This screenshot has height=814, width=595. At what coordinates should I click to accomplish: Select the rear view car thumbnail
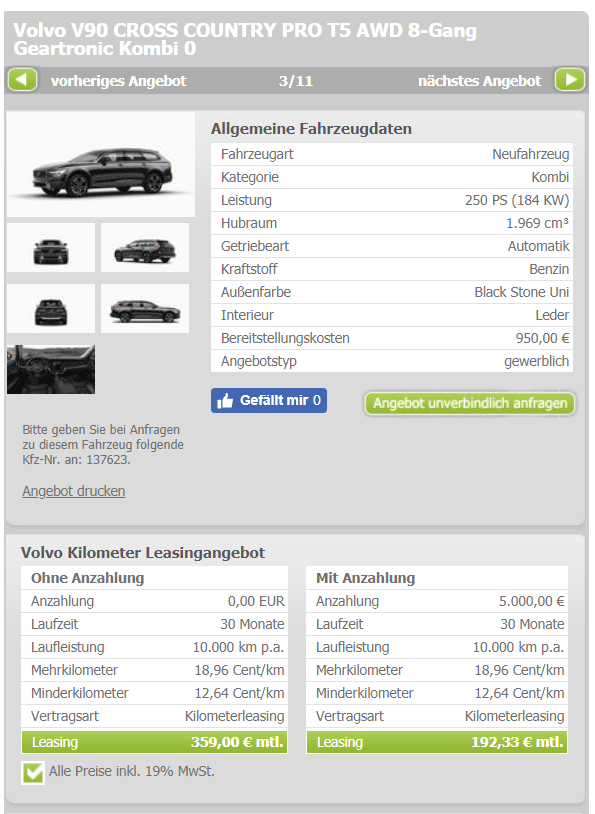(x=51, y=308)
